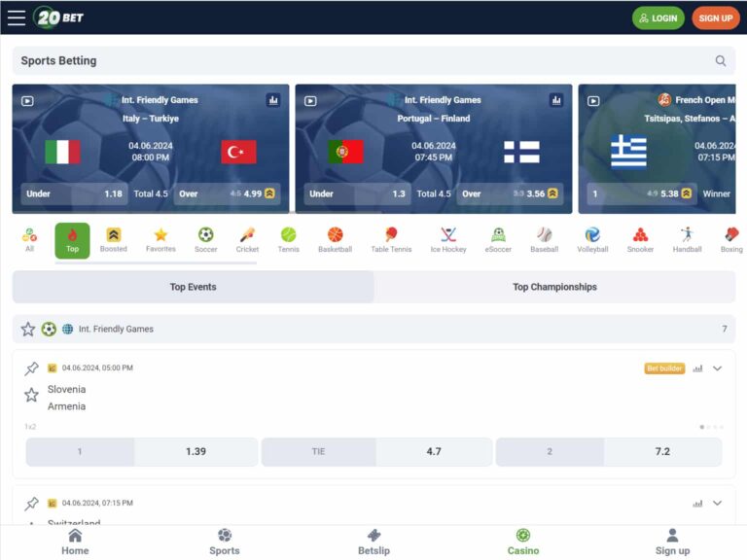Select the Boosted category
747x560 pixels.
click(114, 240)
